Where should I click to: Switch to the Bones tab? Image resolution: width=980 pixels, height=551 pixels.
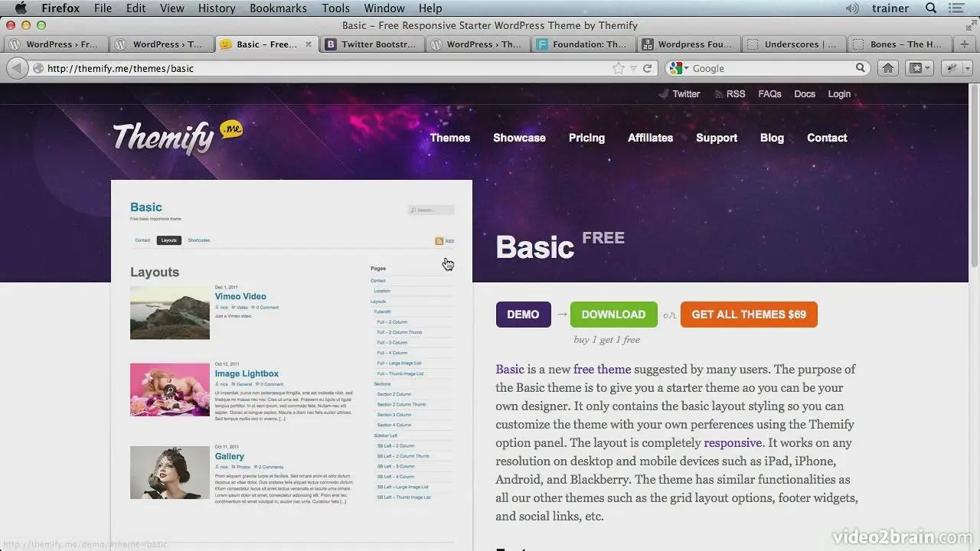(900, 44)
